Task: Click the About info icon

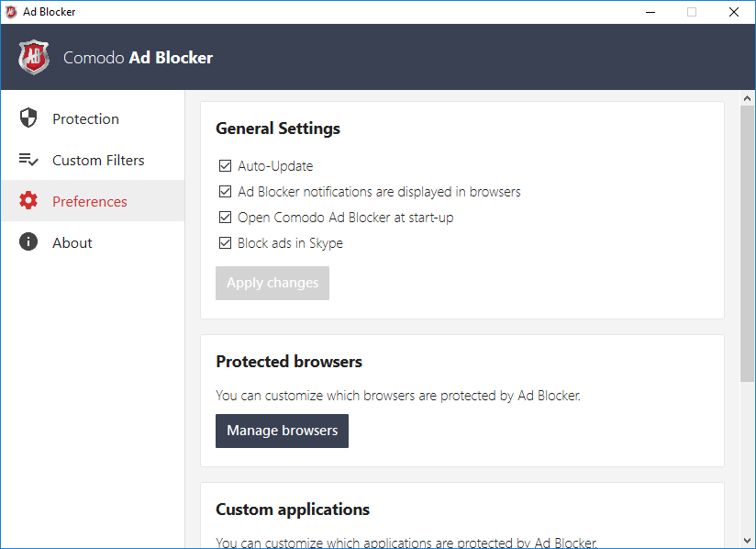Action: 28,242
